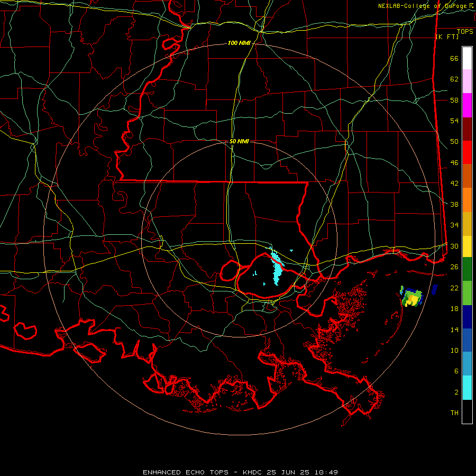Click the 100 NMI range ring label

239,43
